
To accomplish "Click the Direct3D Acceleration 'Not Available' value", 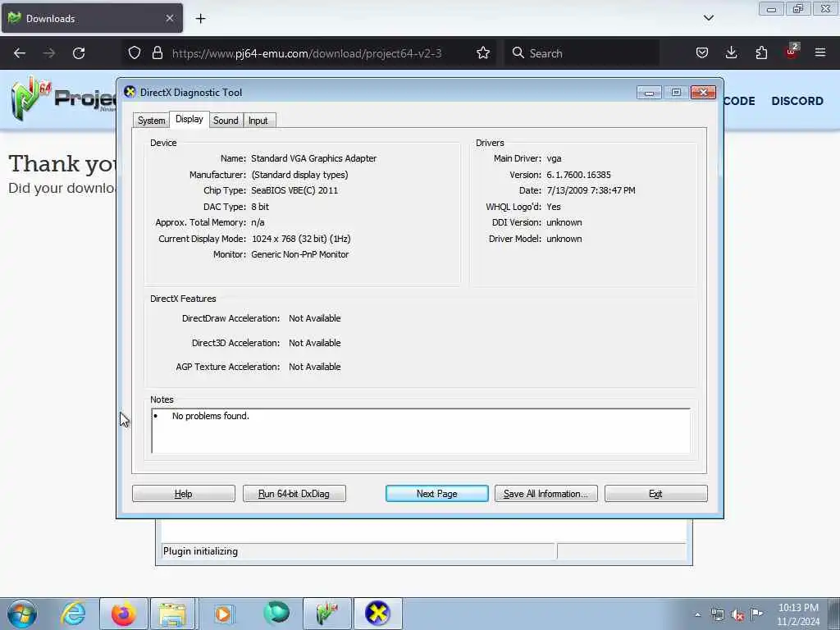I will [x=314, y=343].
